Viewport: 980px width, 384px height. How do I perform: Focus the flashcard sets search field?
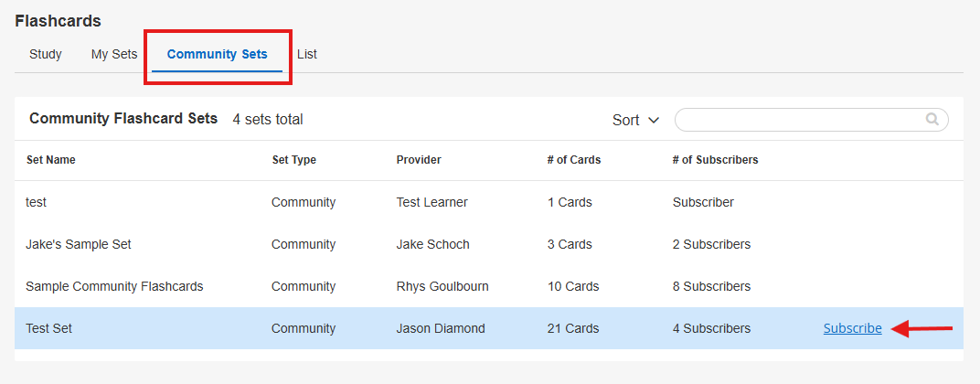click(800, 120)
